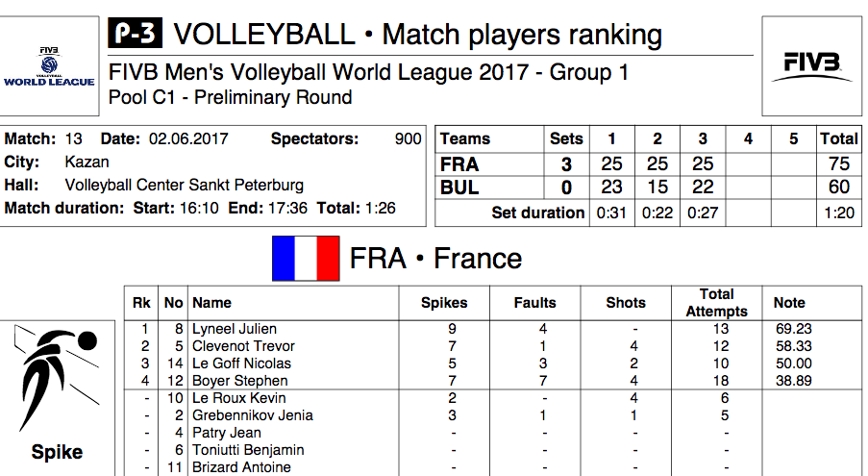The height and width of the screenshot is (476, 868).
Task: Click the black P-3 report badge
Action: pos(135,35)
